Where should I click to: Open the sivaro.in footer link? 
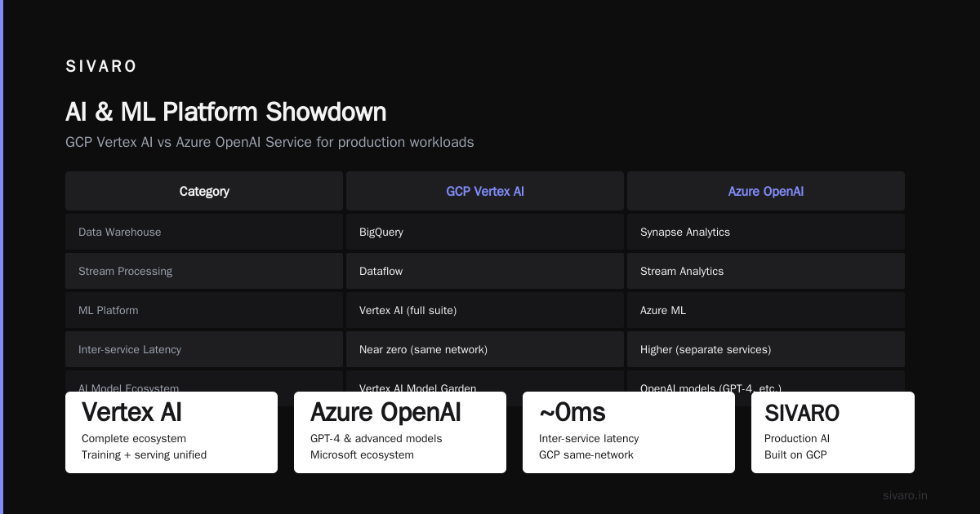905,495
